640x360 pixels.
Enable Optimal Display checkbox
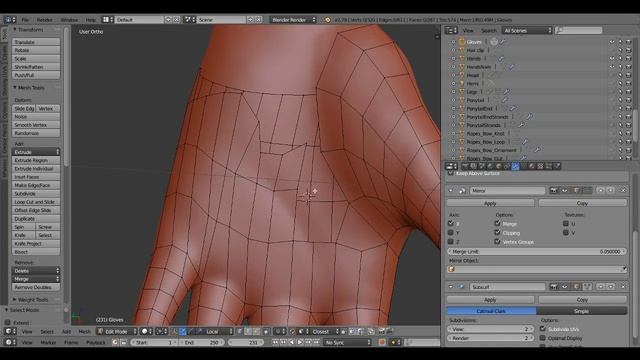[x=542, y=338]
